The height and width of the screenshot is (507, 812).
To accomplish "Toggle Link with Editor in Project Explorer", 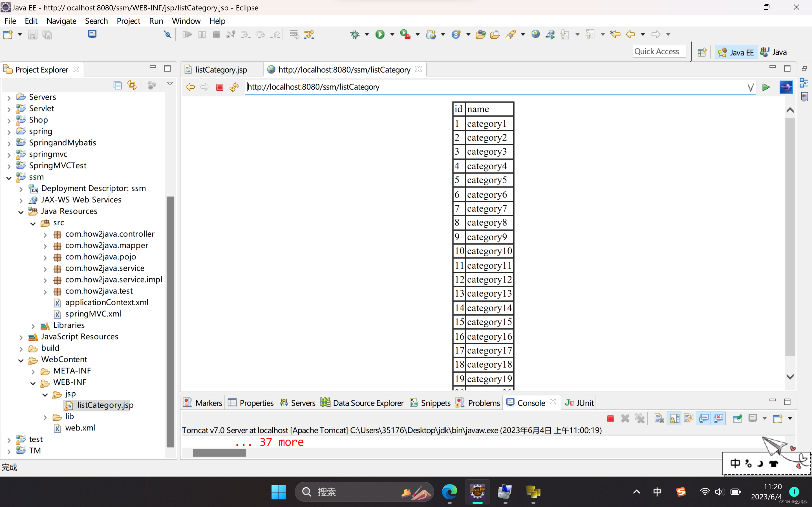I will (132, 86).
